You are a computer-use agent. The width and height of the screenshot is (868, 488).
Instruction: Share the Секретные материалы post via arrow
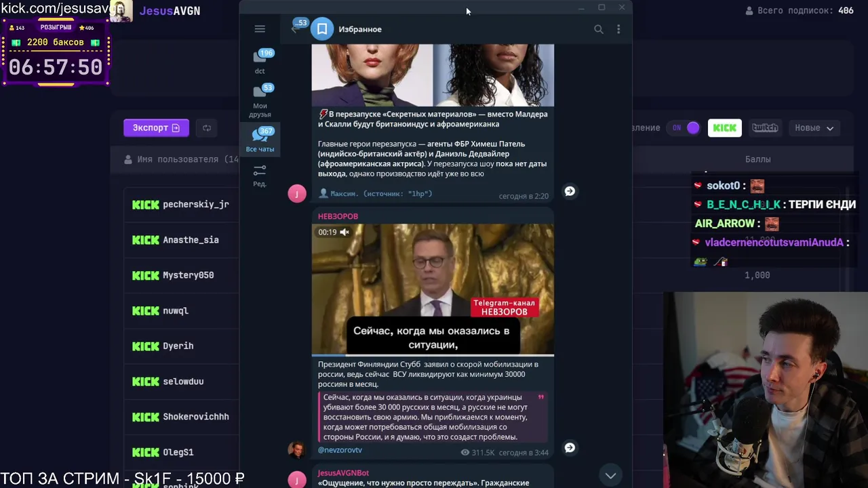pos(570,191)
